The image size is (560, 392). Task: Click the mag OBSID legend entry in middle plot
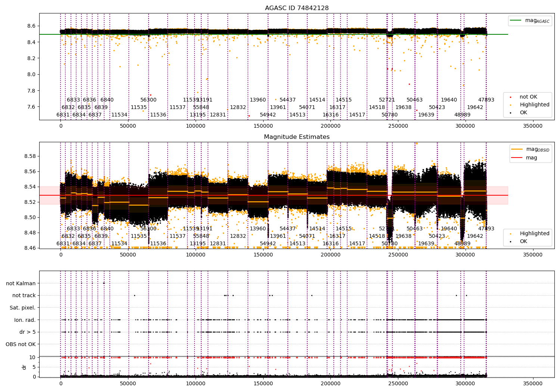coord(531,149)
